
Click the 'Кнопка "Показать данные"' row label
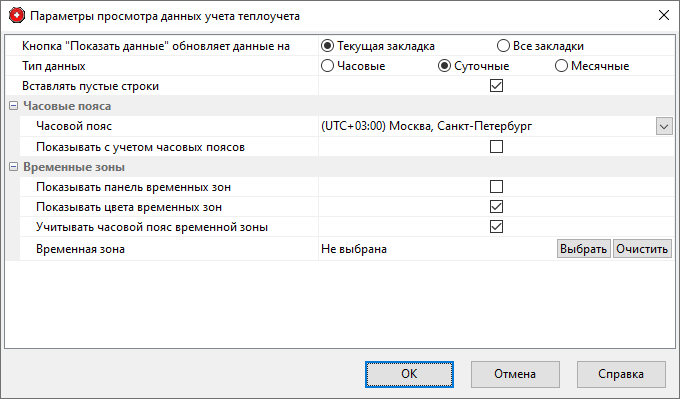click(156, 46)
